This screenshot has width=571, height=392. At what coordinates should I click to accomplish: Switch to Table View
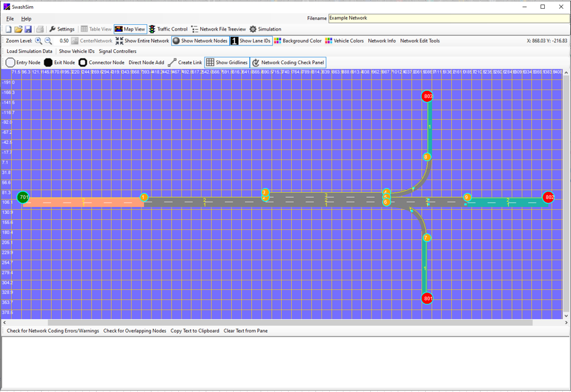coord(96,29)
